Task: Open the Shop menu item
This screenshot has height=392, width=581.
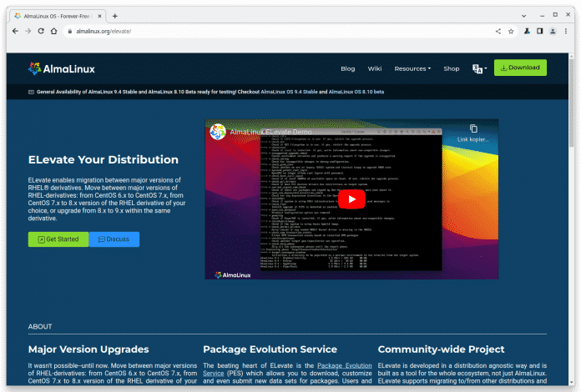Action: click(x=452, y=68)
